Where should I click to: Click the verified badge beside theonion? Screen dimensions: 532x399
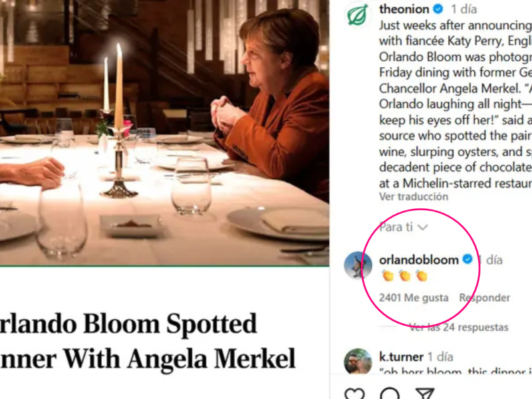[438, 10]
